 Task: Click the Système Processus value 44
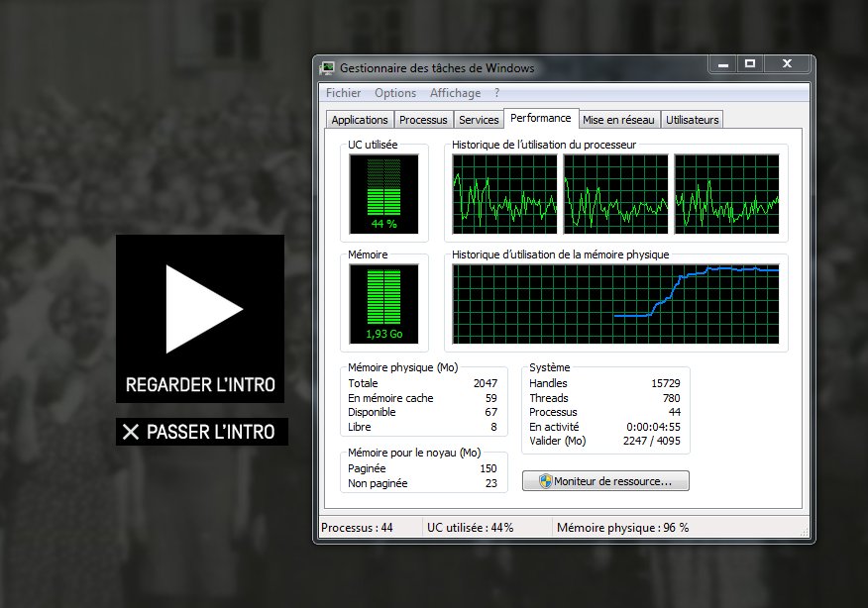[x=675, y=412]
